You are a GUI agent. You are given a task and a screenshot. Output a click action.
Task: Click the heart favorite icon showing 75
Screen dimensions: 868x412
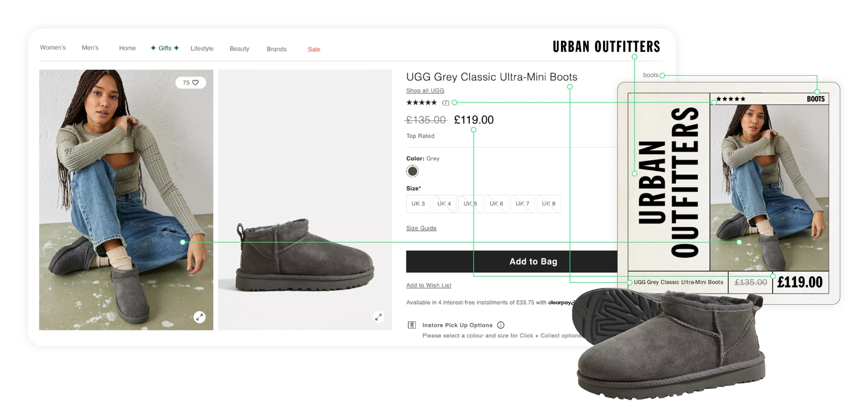coord(195,83)
